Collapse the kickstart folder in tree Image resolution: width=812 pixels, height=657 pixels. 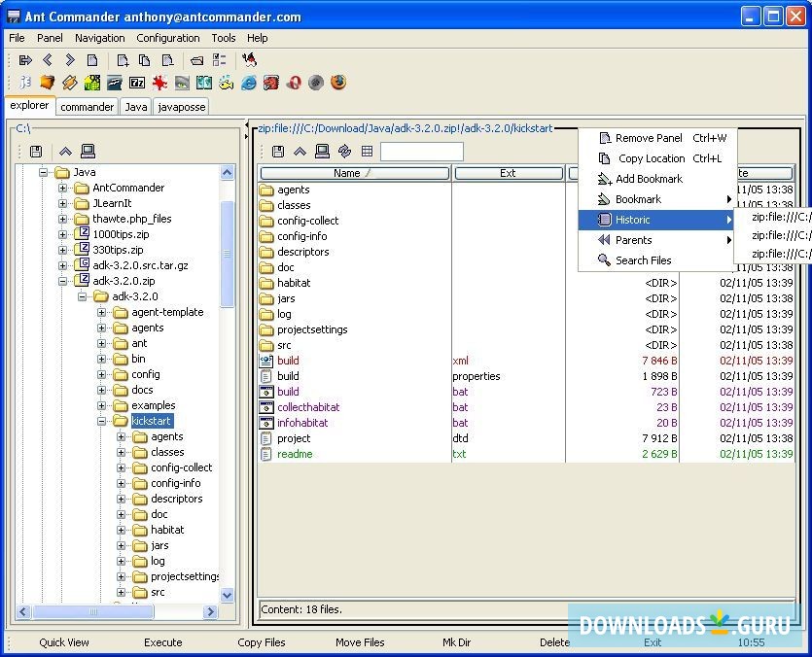[x=102, y=421]
